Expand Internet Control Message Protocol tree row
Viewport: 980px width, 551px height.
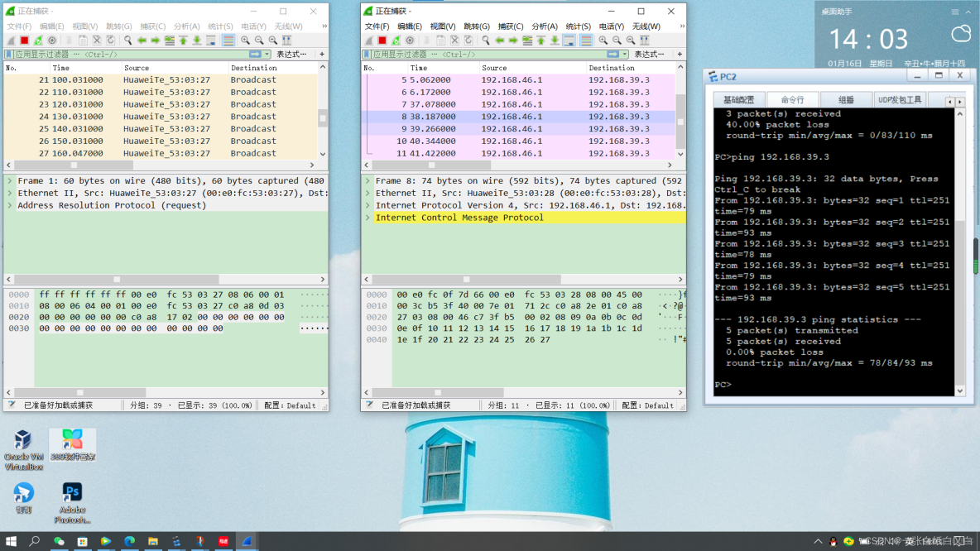(368, 218)
